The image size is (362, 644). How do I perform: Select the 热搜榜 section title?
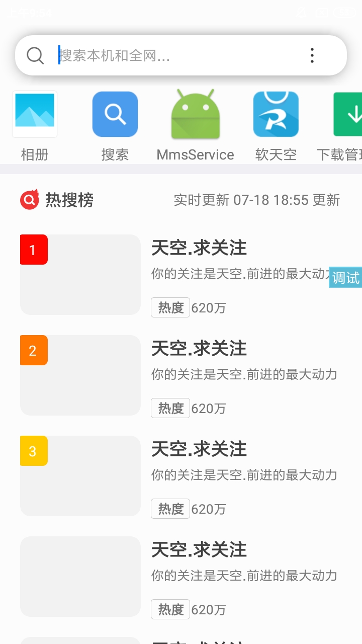tap(69, 200)
